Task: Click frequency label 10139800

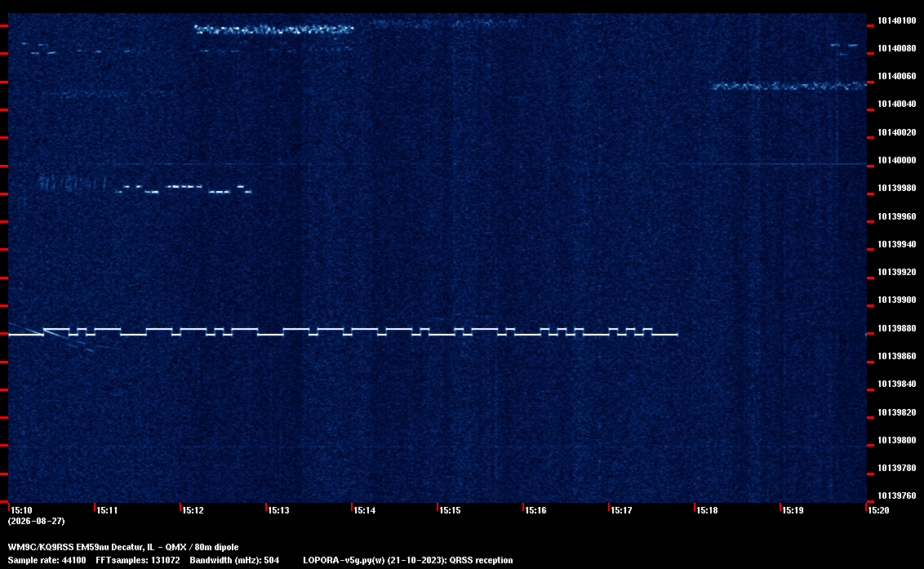Action: coord(897,440)
